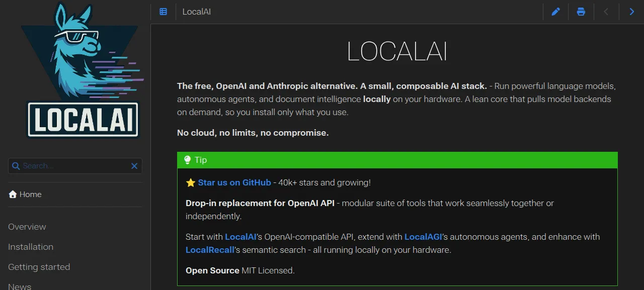Open the LocalRecall link
644x290 pixels.
click(210, 250)
